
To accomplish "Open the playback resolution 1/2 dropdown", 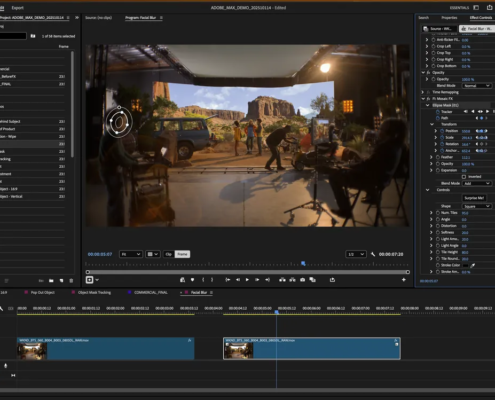I will 356,254.
